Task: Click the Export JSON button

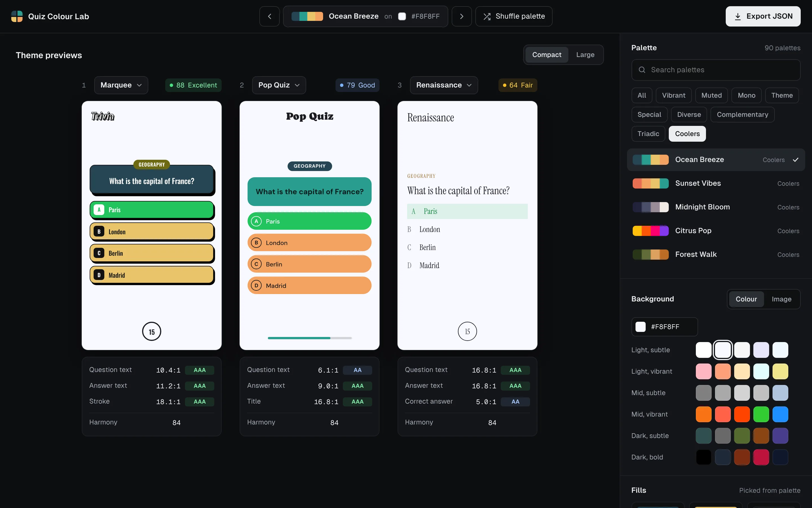Action: click(763, 16)
